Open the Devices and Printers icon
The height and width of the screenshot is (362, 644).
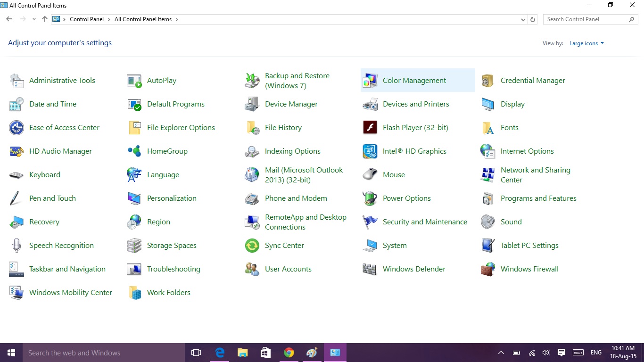pos(370,104)
